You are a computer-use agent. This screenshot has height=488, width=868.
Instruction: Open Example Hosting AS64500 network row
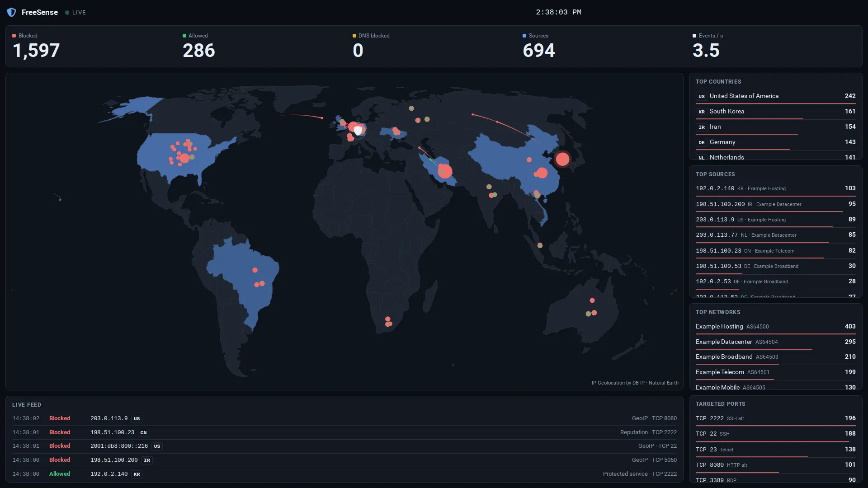[x=776, y=327]
